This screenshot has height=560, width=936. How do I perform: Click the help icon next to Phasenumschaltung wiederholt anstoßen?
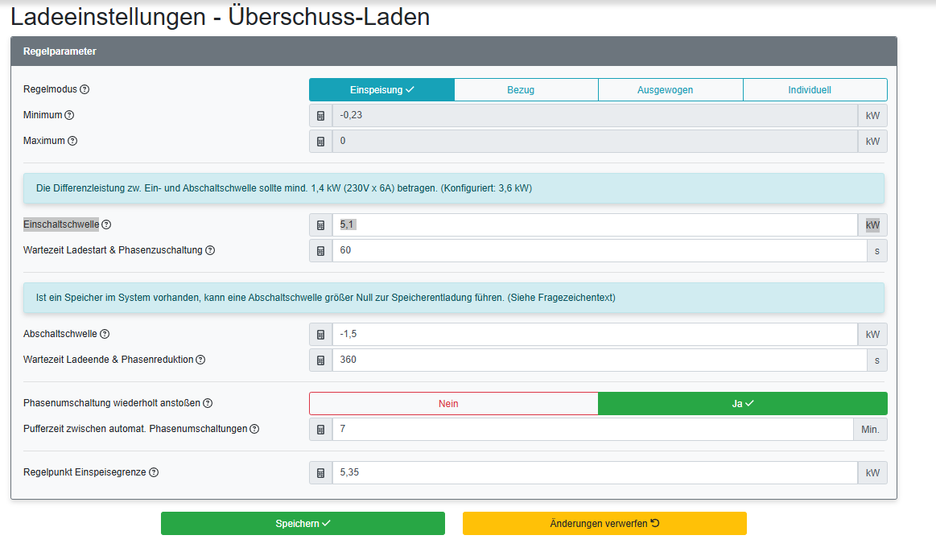click(208, 403)
